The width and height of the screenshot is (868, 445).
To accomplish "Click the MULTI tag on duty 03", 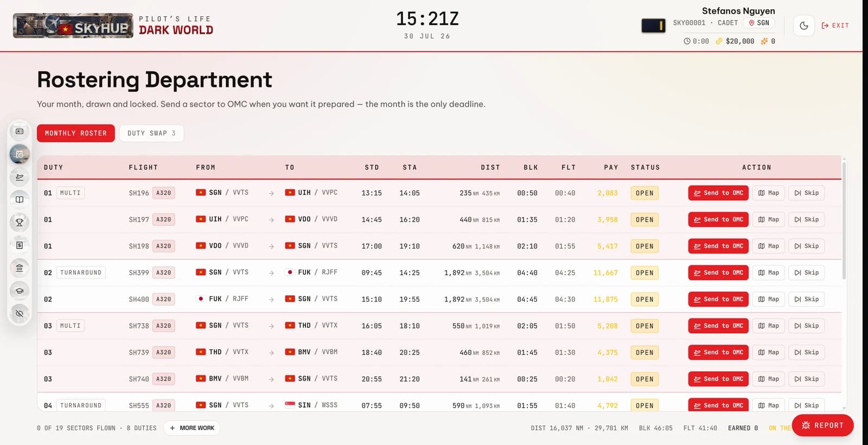I will [x=71, y=326].
